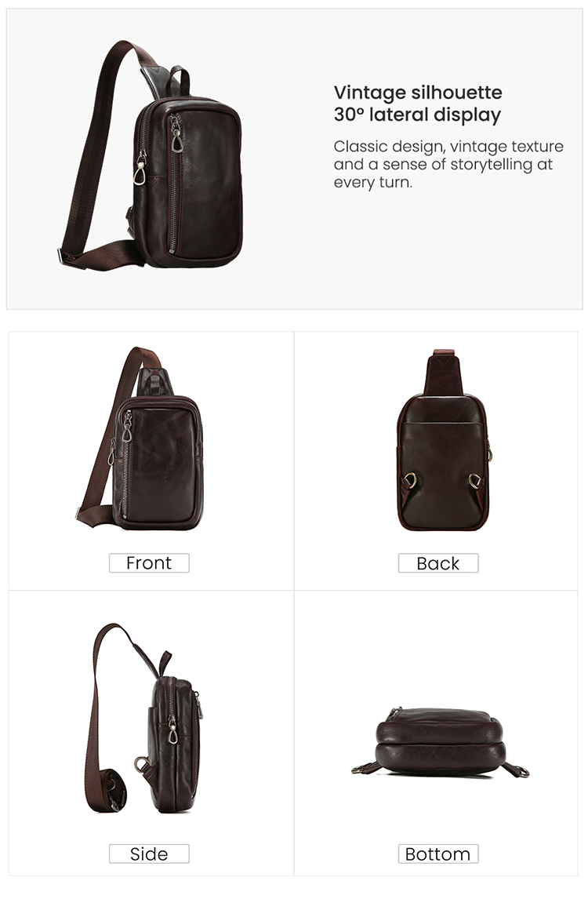Viewport: 588px width, 899px height.
Task: Click the top handle in Back view
Action: point(444,372)
